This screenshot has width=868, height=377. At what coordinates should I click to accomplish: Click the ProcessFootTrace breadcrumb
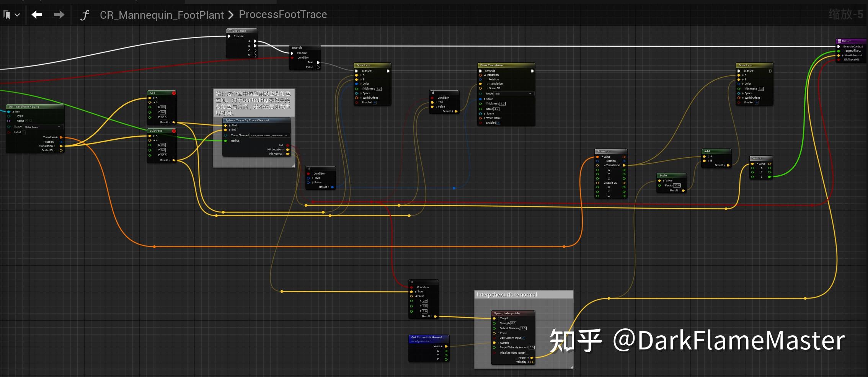(x=282, y=15)
